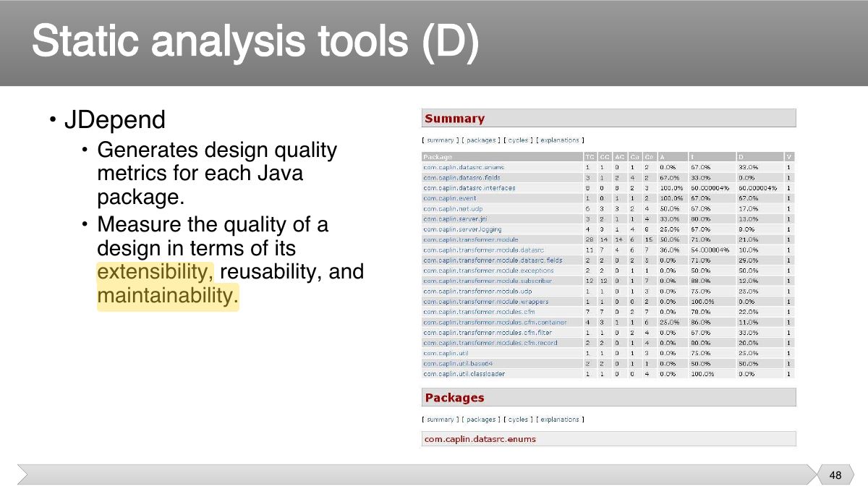Open the com.caplin.transformer.modules.cfm package link
Screen dimensions: 868x489
coord(479,312)
